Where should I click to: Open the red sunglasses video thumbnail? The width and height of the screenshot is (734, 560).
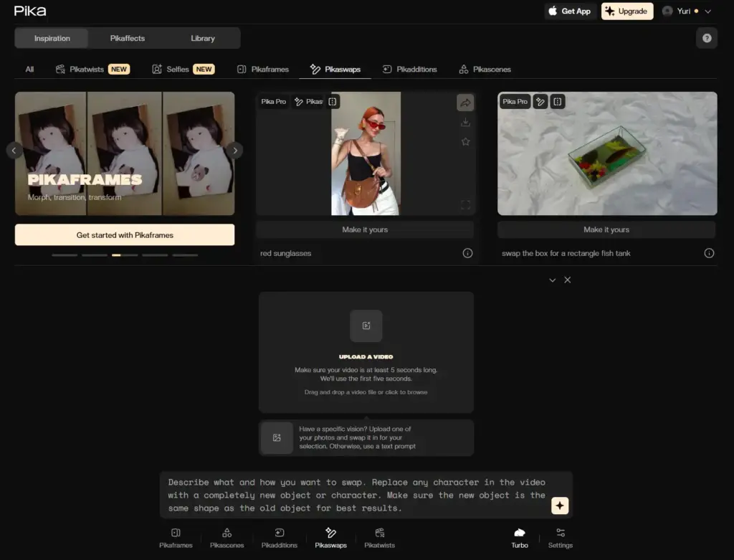(x=366, y=153)
